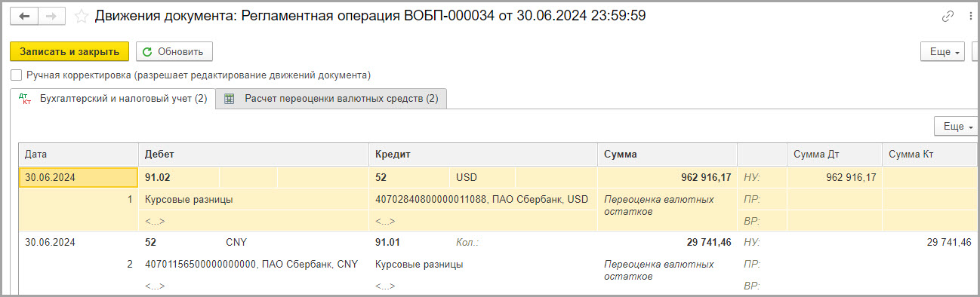Click the Дт/Кт icon on accounting tab
This screenshot has height=297, width=980.
pos(25,99)
